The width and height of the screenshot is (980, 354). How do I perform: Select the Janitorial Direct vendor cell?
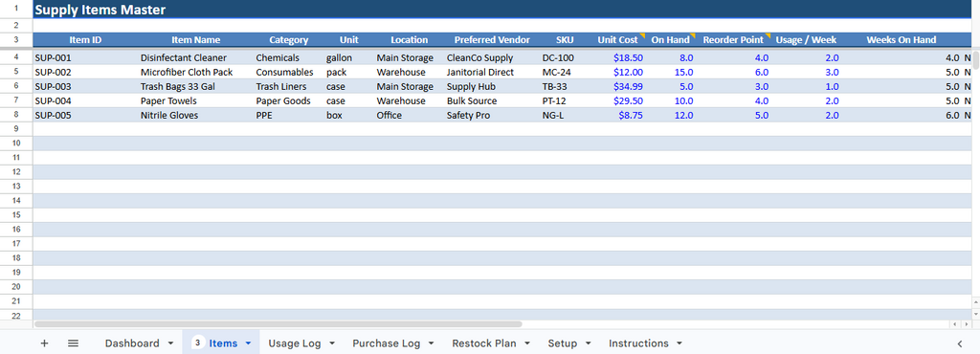coord(492,72)
